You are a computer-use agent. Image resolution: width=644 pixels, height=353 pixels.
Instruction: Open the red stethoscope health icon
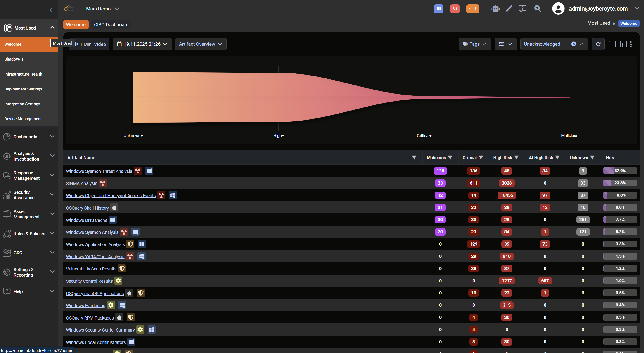pyautogui.click(x=455, y=9)
